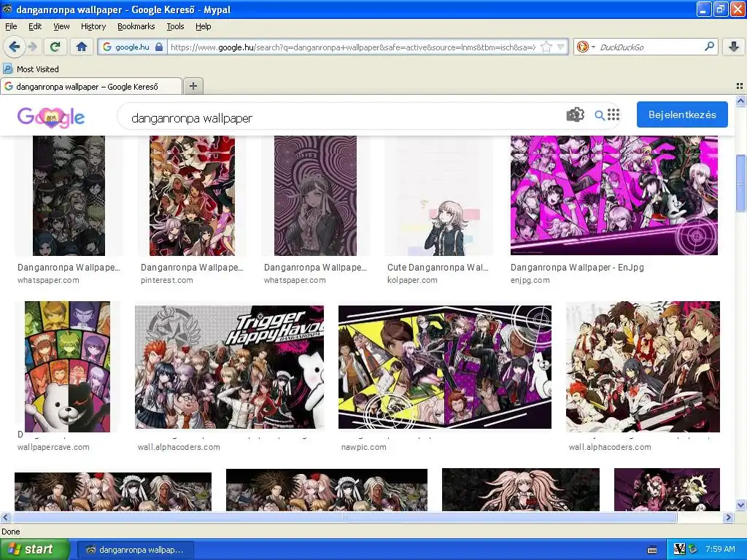This screenshot has height=560, width=747.
Task: Click the Bejelentkezés sign-in button
Action: click(x=682, y=114)
